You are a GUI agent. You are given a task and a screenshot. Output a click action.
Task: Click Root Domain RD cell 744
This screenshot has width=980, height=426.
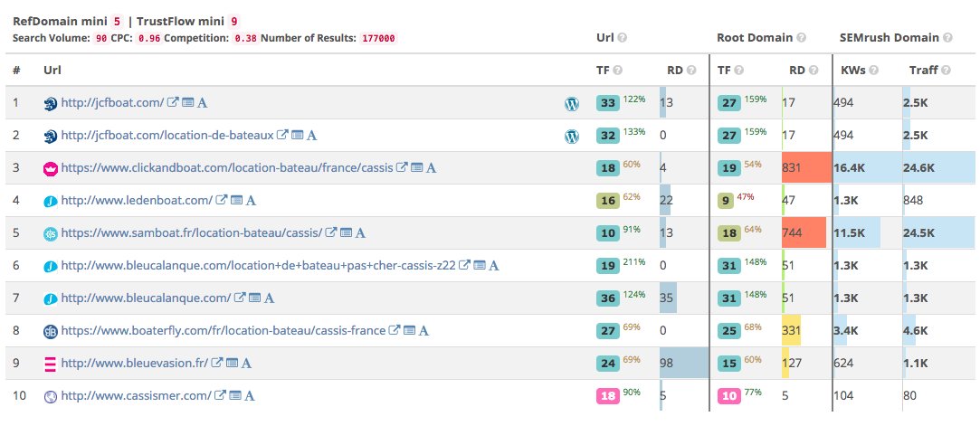coord(807,232)
